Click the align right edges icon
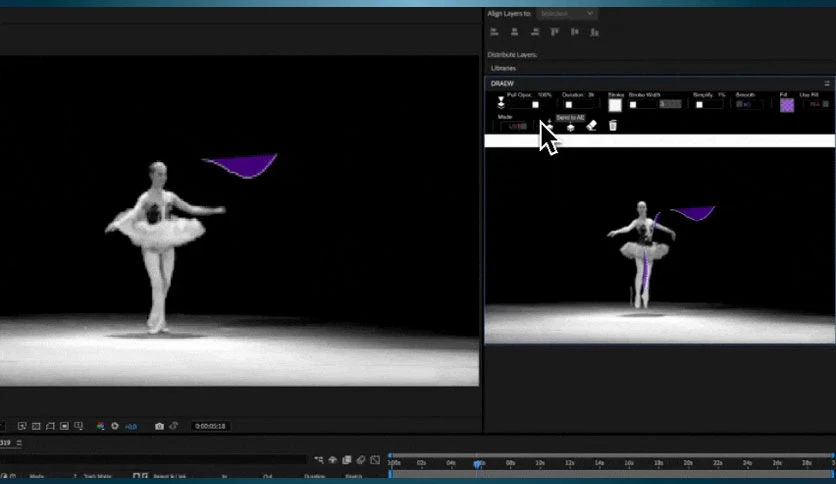 pyautogui.click(x=535, y=33)
